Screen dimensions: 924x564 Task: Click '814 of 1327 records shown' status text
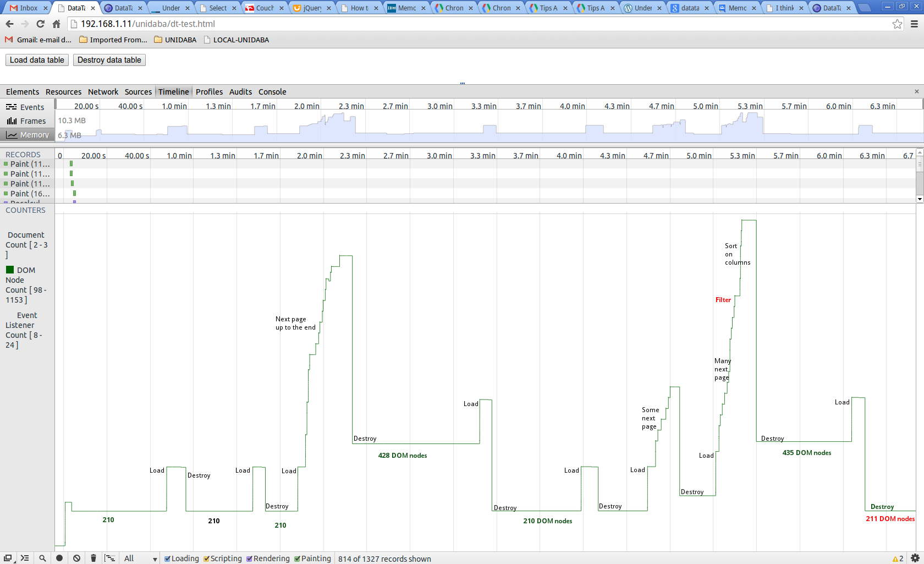coord(384,558)
